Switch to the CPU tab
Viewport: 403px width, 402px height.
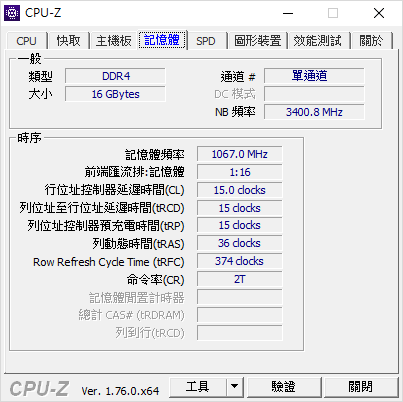26,41
